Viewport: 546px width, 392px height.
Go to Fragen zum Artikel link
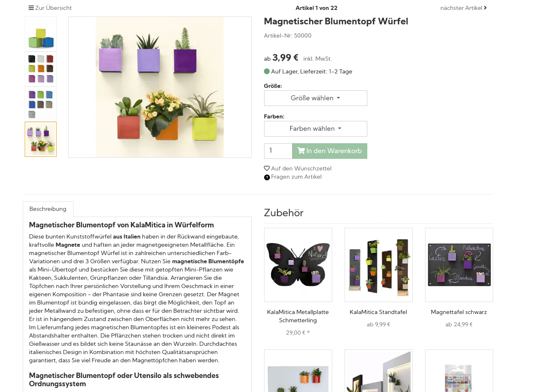[296, 177]
